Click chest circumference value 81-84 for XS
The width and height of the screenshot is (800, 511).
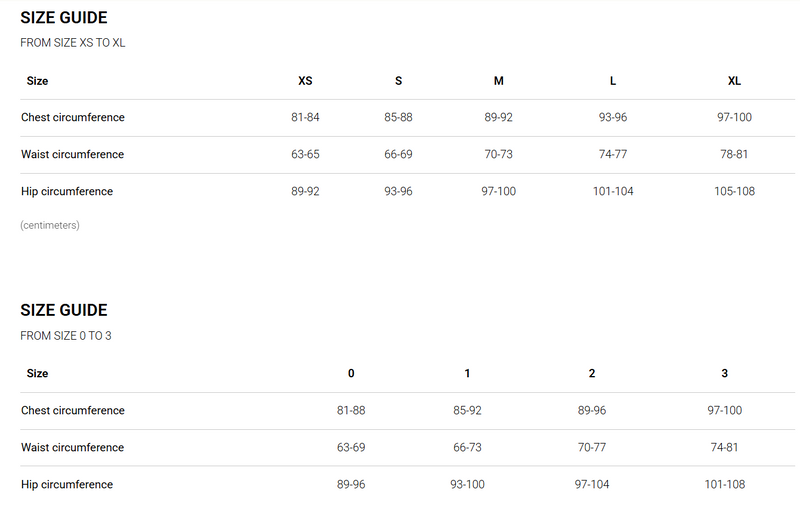point(305,118)
